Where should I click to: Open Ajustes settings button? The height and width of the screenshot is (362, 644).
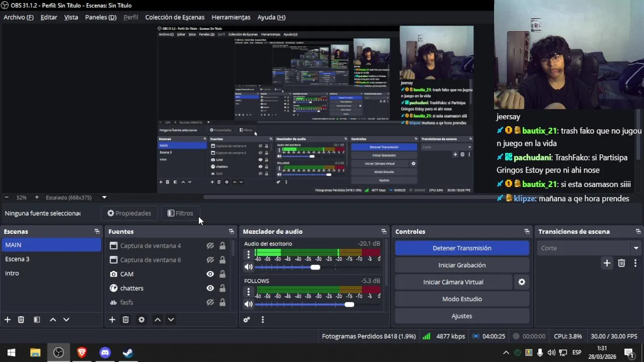(462, 316)
